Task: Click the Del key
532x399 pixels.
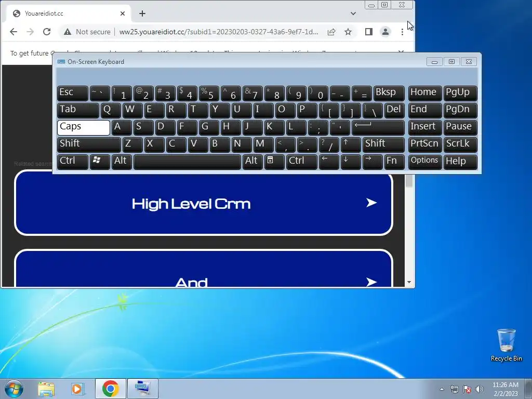Action: click(x=394, y=111)
